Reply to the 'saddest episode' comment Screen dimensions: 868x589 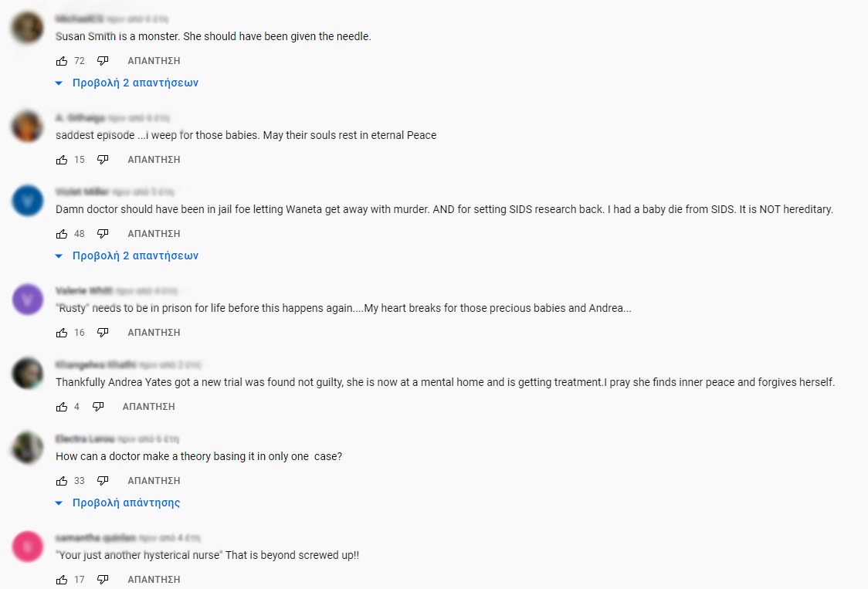(x=154, y=160)
